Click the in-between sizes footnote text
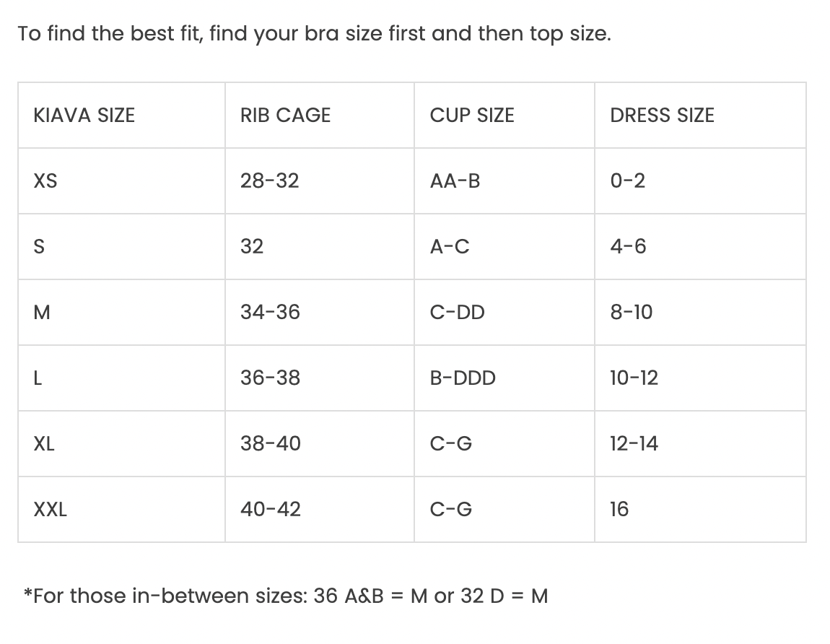Screen dimensions: 830x644 click(286, 596)
